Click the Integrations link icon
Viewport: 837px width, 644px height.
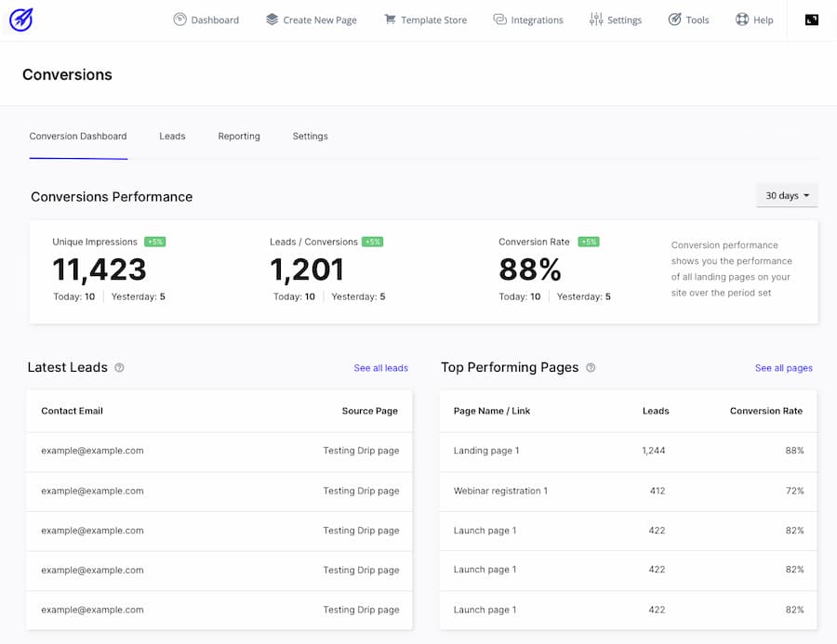coord(499,20)
